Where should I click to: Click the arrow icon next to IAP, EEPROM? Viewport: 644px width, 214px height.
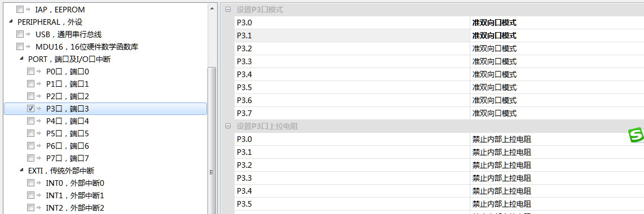tap(28, 9)
